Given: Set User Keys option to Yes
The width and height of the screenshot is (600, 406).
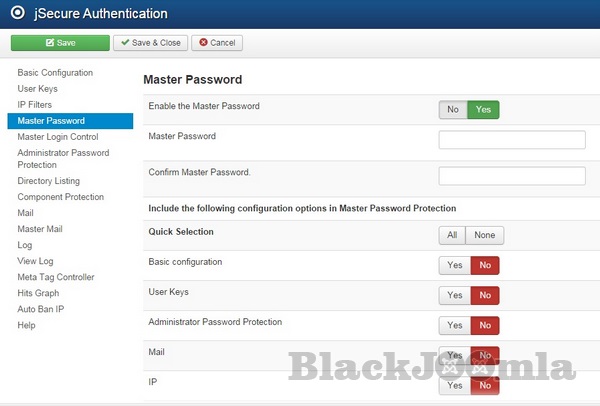Looking at the screenshot, I should [x=454, y=296].
